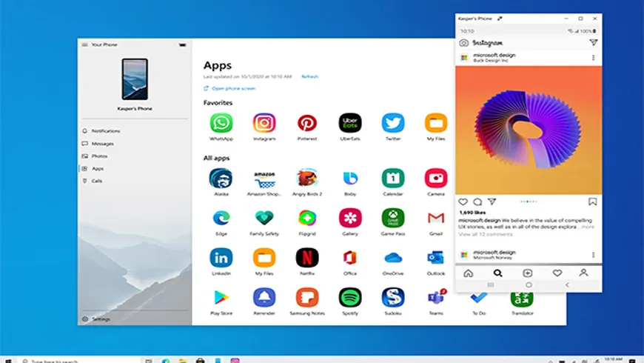The width and height of the screenshot is (644, 363).
Task: Launch the Game Pass app
Action: point(393,219)
